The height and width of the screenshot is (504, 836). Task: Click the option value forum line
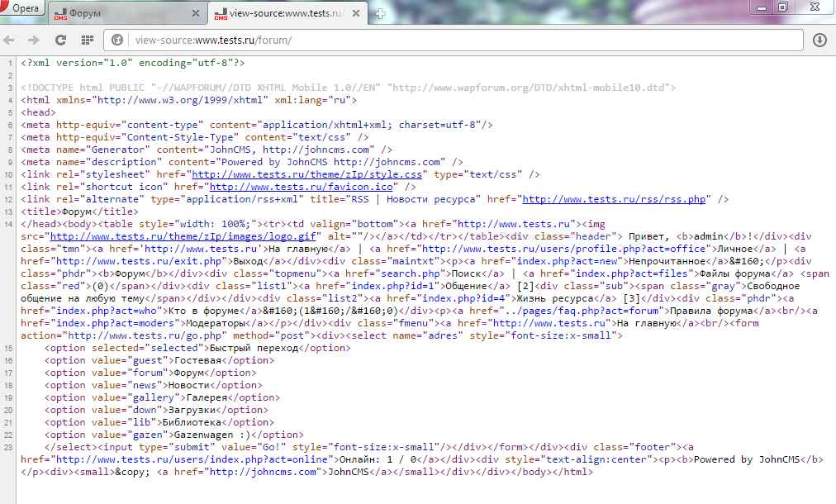pyautogui.click(x=150, y=373)
